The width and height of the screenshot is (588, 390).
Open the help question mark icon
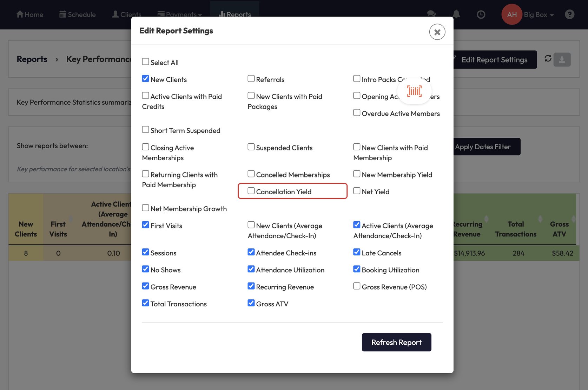point(569,14)
